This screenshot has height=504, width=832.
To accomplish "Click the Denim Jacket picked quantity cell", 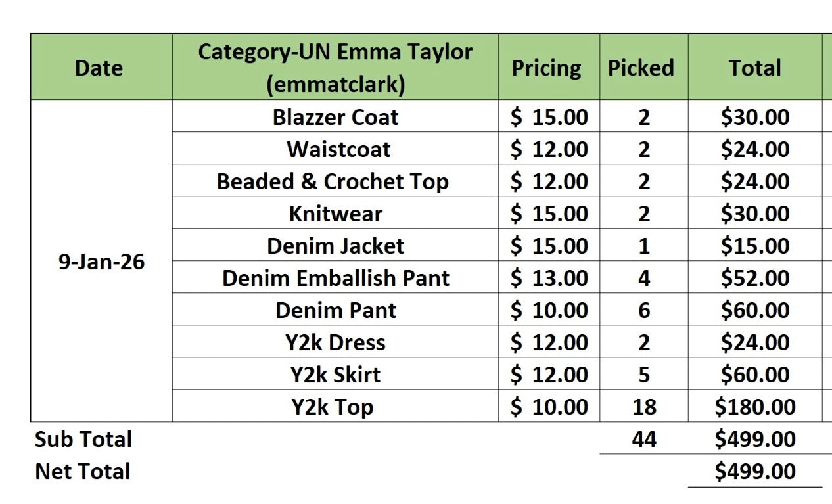I will 643,245.
